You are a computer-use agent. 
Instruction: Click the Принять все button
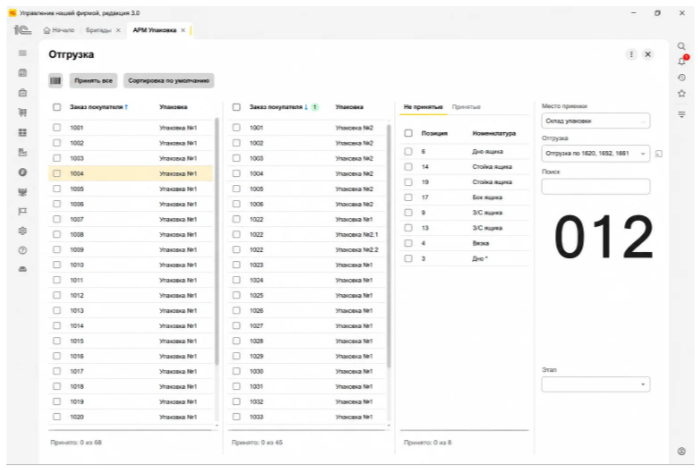[x=93, y=81]
